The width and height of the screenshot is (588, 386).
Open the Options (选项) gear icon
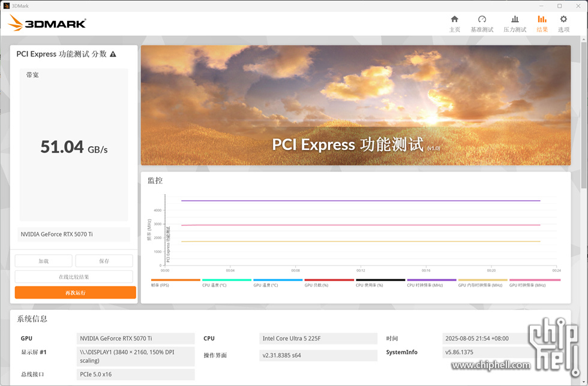click(563, 20)
